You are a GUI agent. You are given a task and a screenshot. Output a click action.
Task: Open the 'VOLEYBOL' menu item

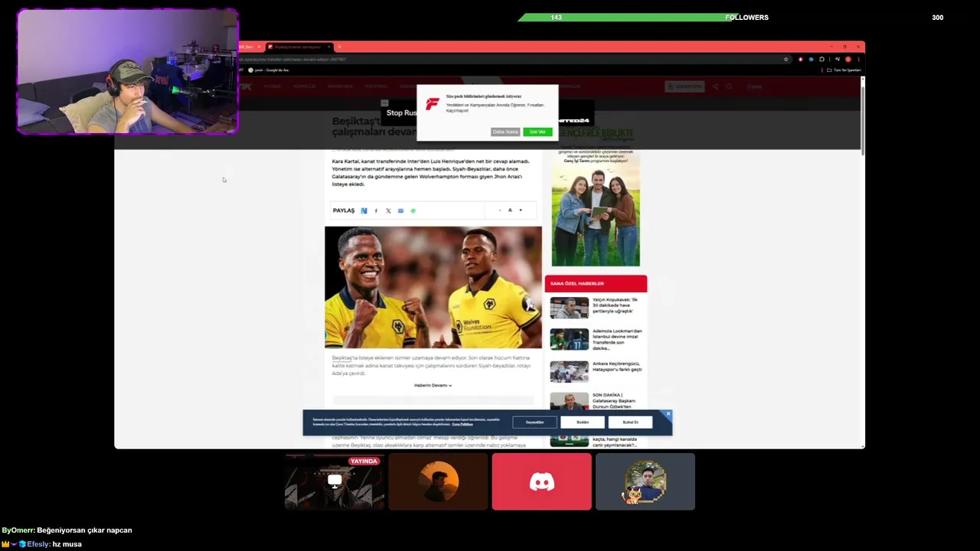tap(377, 86)
